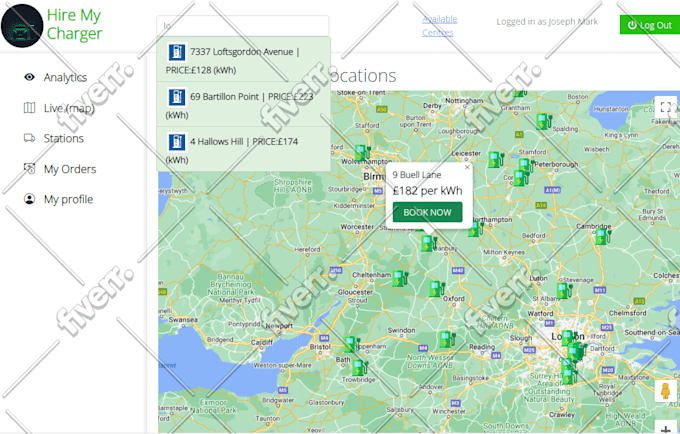Open My Orders page
The image size is (680, 434).
pos(70,169)
